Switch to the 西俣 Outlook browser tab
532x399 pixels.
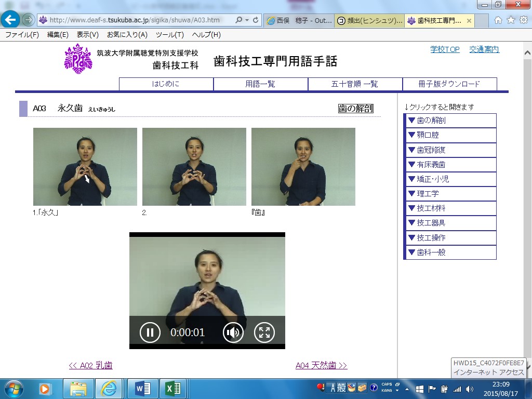point(299,21)
